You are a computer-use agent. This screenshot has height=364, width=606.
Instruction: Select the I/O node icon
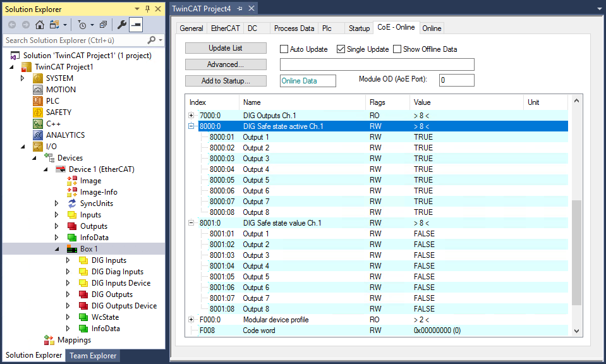[x=38, y=147]
